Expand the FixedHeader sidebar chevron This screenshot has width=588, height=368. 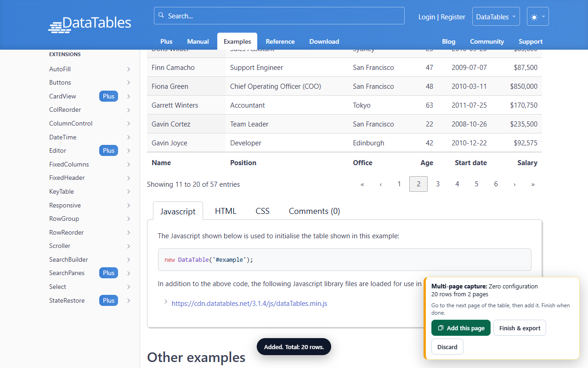[x=129, y=178]
